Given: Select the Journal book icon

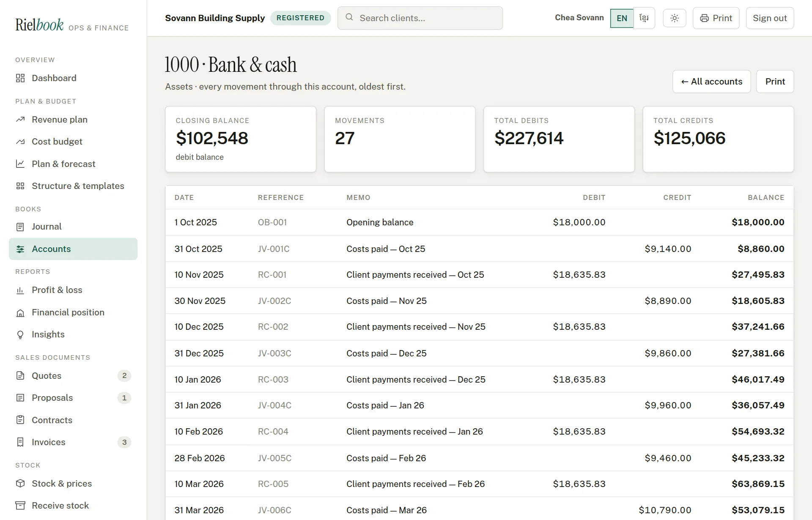Looking at the screenshot, I should (20, 227).
